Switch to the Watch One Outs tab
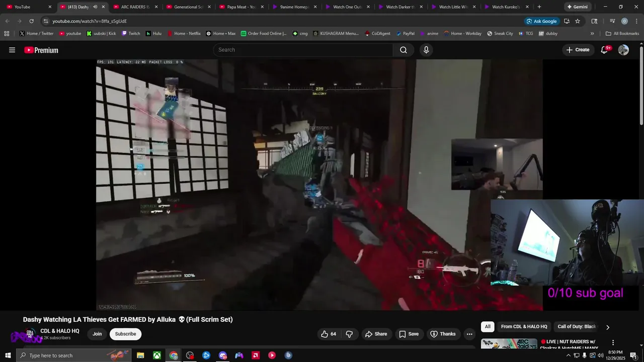 click(x=347, y=7)
